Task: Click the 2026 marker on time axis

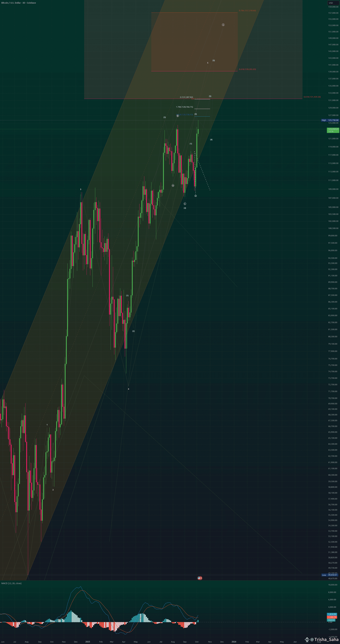Action: tap(234, 641)
